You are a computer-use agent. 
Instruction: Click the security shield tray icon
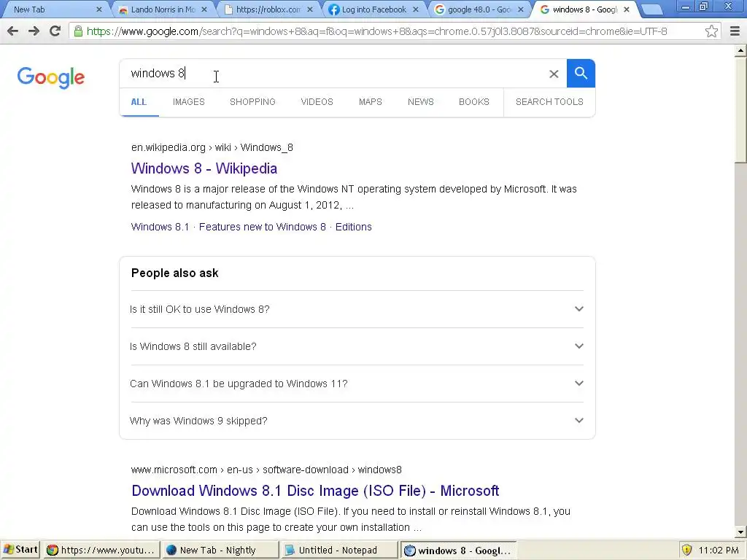point(686,550)
